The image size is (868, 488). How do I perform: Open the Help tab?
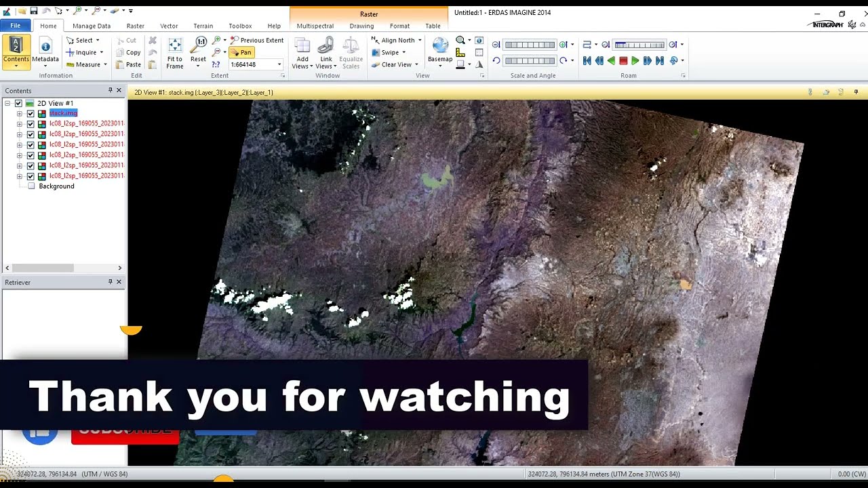tap(274, 26)
